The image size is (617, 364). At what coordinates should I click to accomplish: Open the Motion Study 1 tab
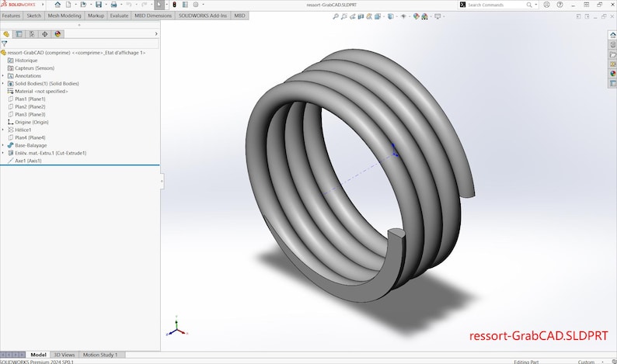coord(100,355)
